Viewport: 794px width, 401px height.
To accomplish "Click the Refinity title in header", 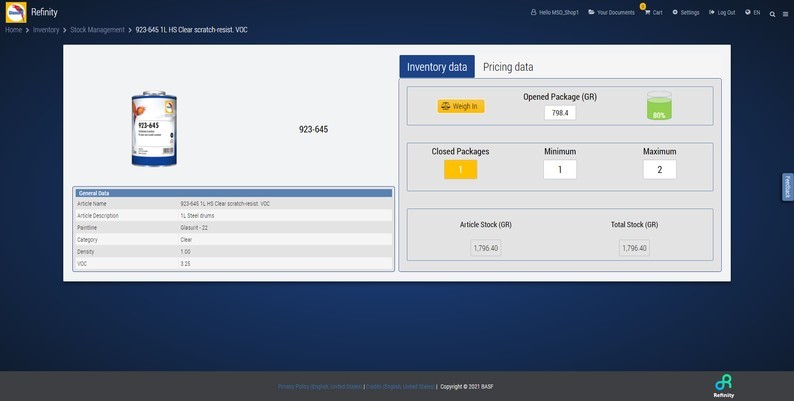I will pyautogui.click(x=44, y=12).
